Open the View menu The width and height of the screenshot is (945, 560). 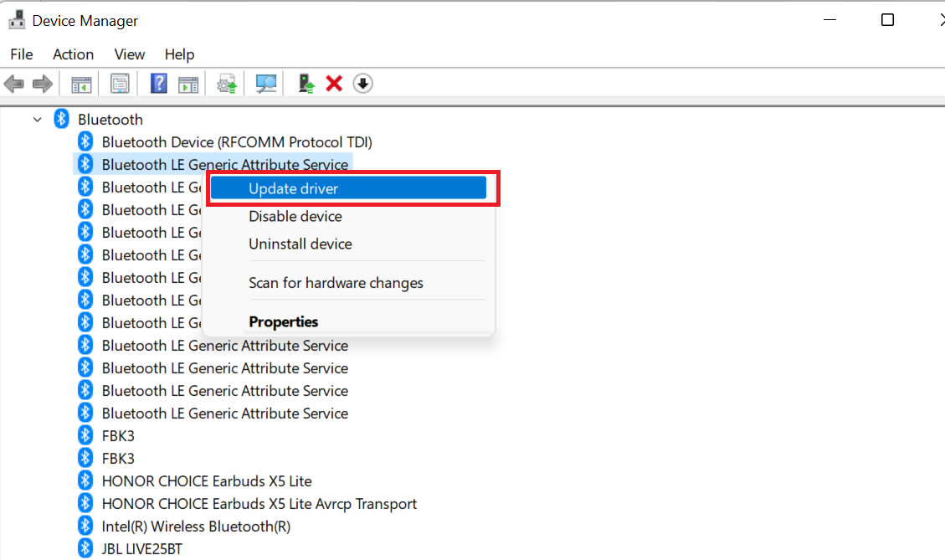(x=130, y=54)
